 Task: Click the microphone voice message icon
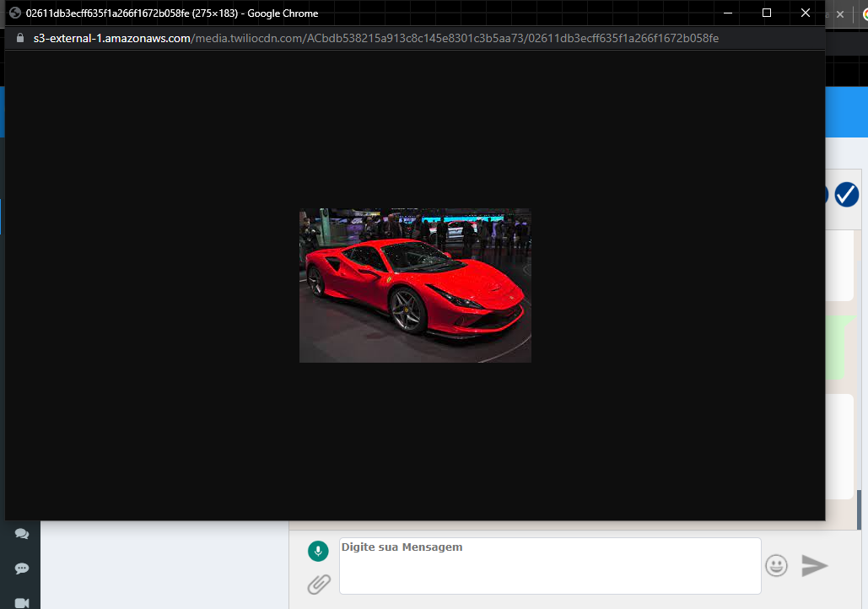[318, 551]
